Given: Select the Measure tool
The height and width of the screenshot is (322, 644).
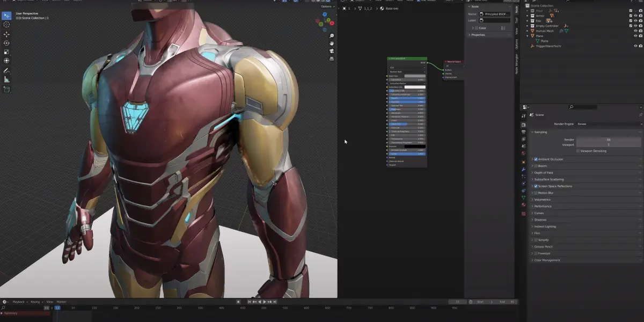Looking at the screenshot, I should tap(6, 79).
